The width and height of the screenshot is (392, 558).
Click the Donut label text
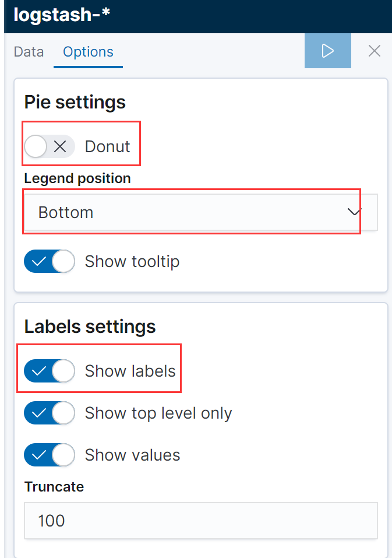tap(108, 146)
